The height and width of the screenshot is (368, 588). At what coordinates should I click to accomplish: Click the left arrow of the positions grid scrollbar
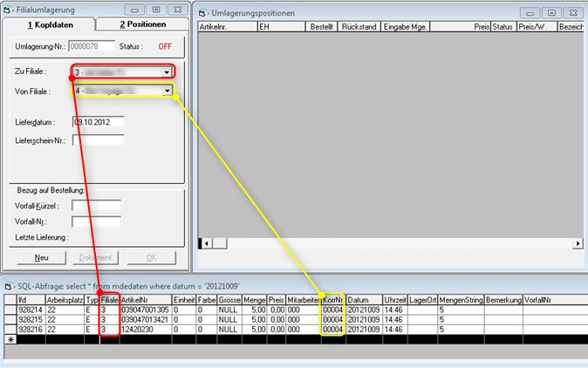click(202, 245)
